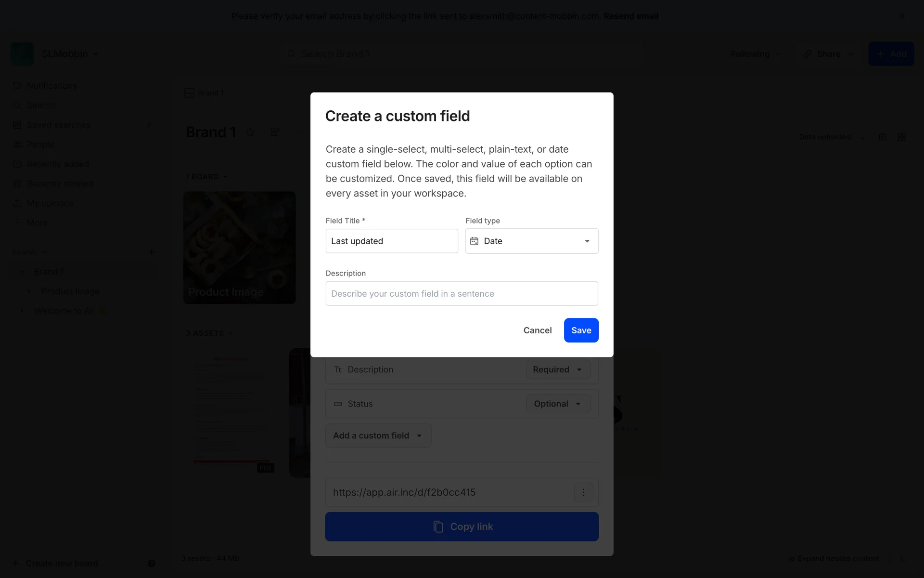The height and width of the screenshot is (578, 924).
Task: Cancel custom field creation
Action: pos(537,330)
